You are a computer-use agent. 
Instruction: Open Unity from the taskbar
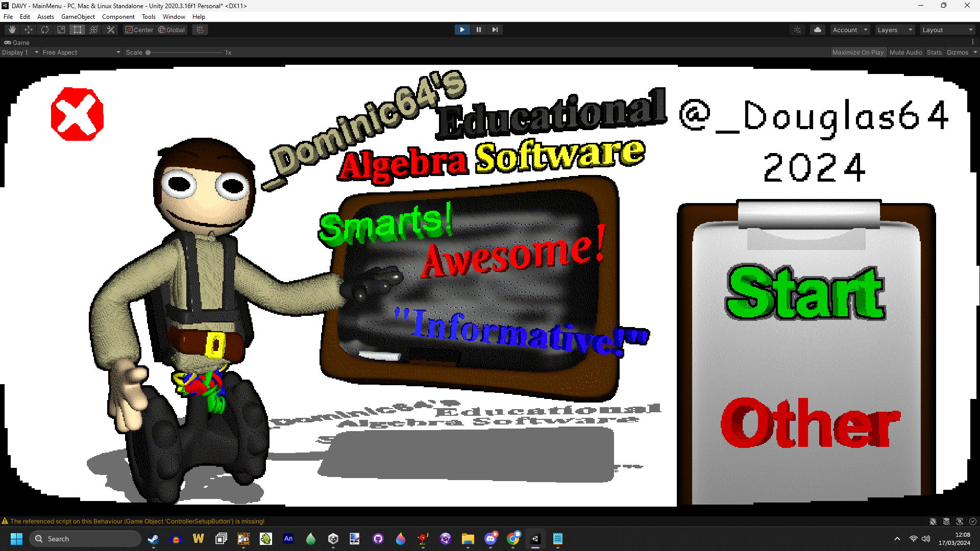point(535,539)
